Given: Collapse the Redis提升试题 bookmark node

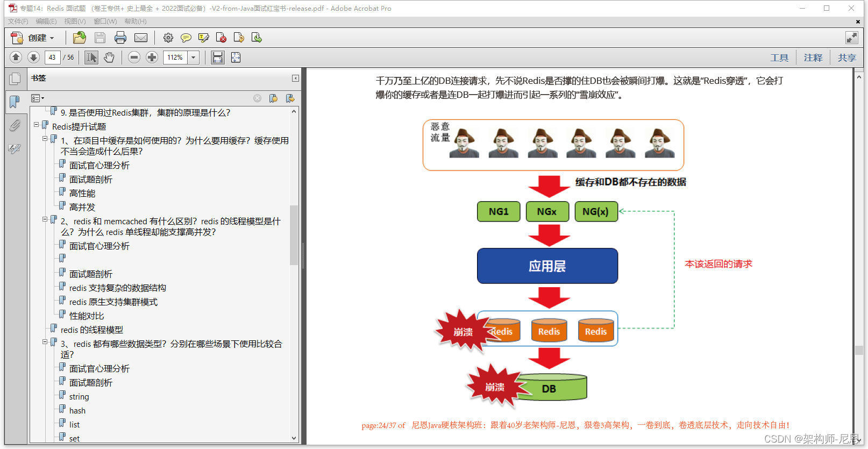Looking at the screenshot, I should click(x=37, y=125).
